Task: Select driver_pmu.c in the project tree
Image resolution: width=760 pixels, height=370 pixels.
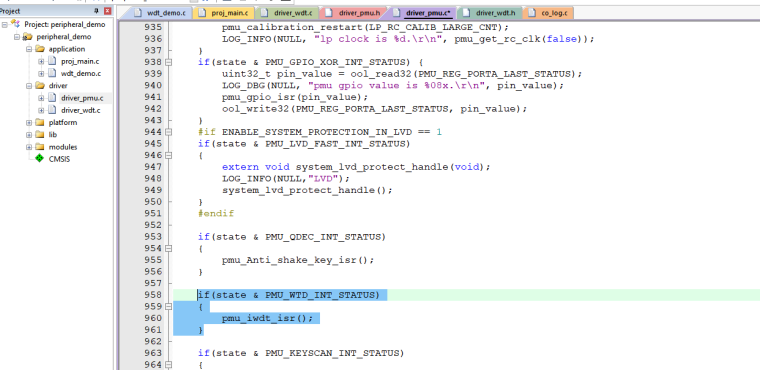Action: 82,98
